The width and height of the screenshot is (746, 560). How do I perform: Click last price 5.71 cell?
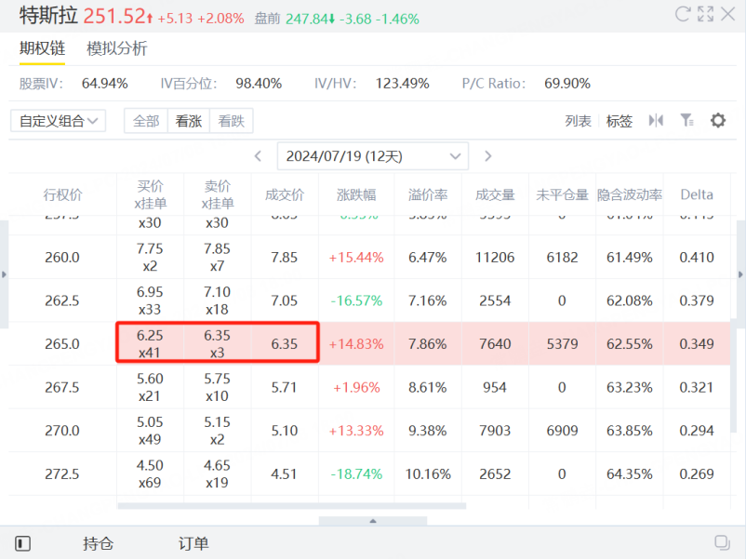point(285,387)
